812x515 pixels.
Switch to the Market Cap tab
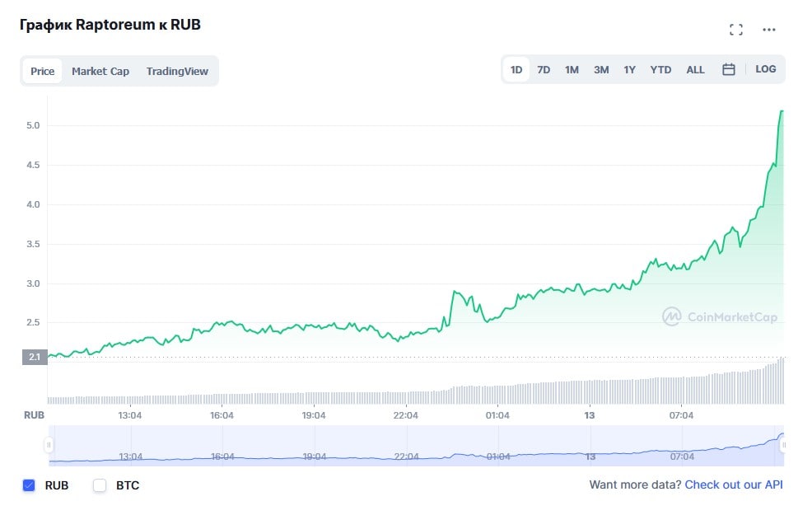100,71
